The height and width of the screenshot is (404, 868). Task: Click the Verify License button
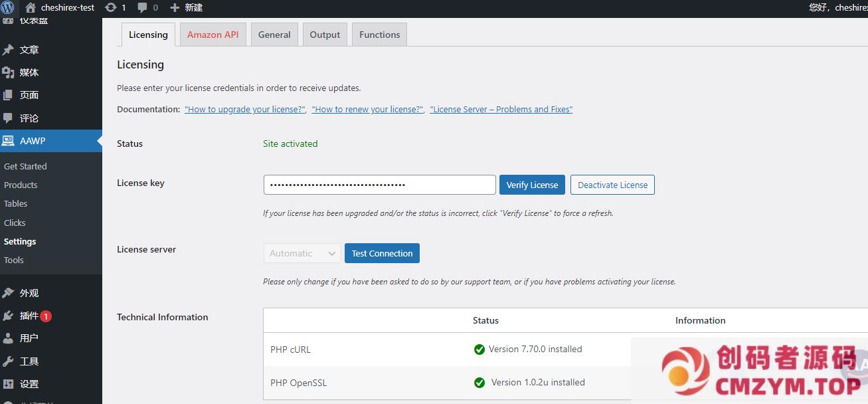pyautogui.click(x=532, y=185)
